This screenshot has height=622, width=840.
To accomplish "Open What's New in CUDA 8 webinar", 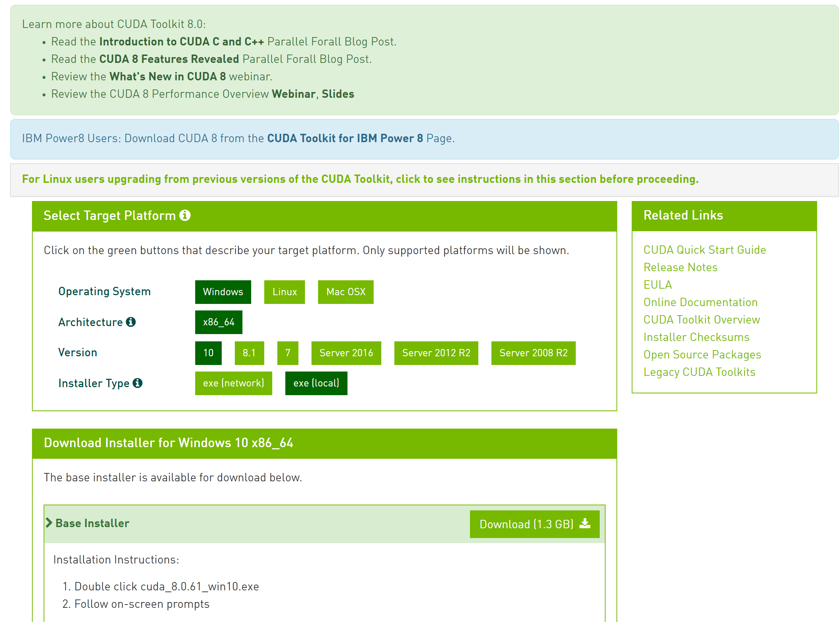I will point(168,76).
